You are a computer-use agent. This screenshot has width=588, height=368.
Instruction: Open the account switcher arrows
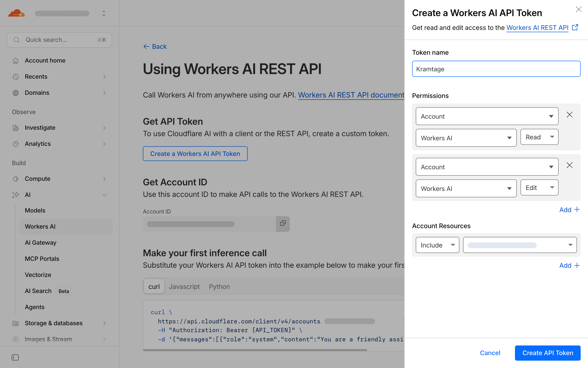pyautogui.click(x=104, y=13)
